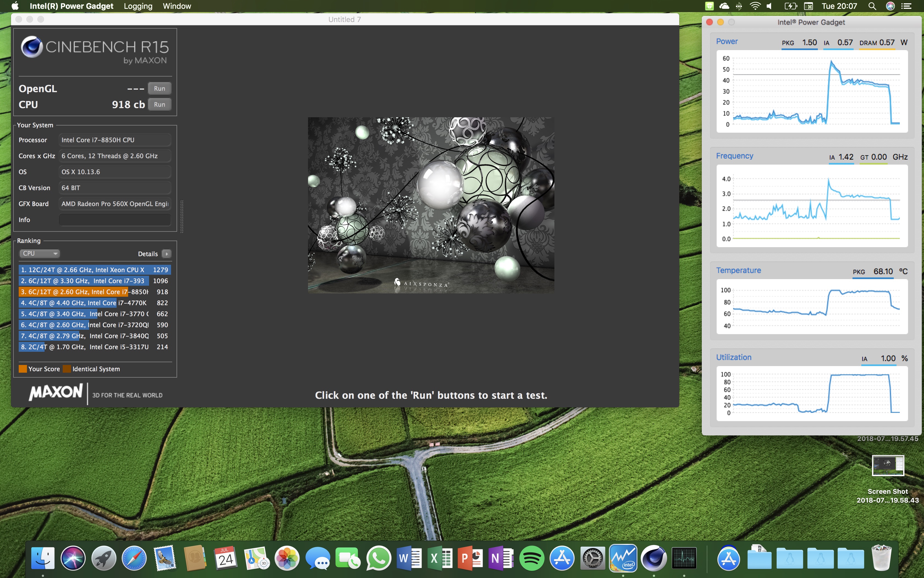Open Photos from the dock
Viewport: 924px width, 578px height.
pos(287,558)
